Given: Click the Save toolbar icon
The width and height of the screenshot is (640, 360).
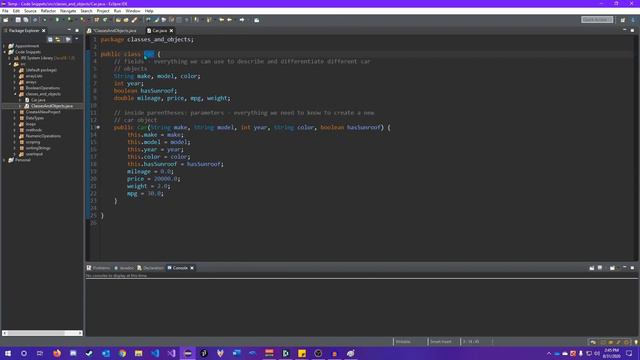Looking at the screenshot, I should click(x=18, y=20).
